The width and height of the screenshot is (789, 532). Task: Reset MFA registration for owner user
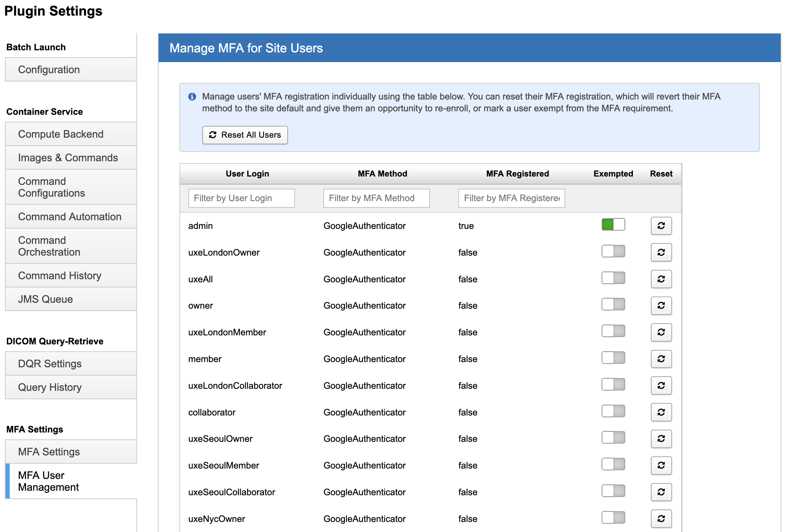pyautogui.click(x=661, y=306)
